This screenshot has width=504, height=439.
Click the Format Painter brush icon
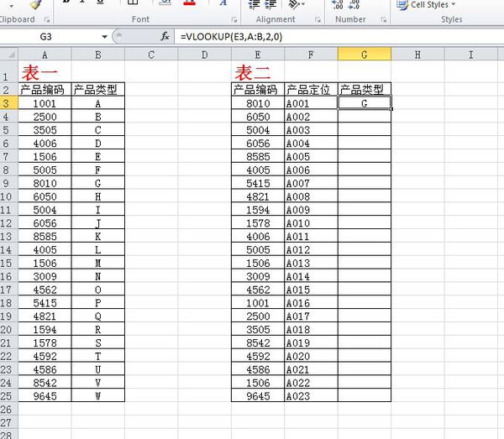tap(35, 4)
